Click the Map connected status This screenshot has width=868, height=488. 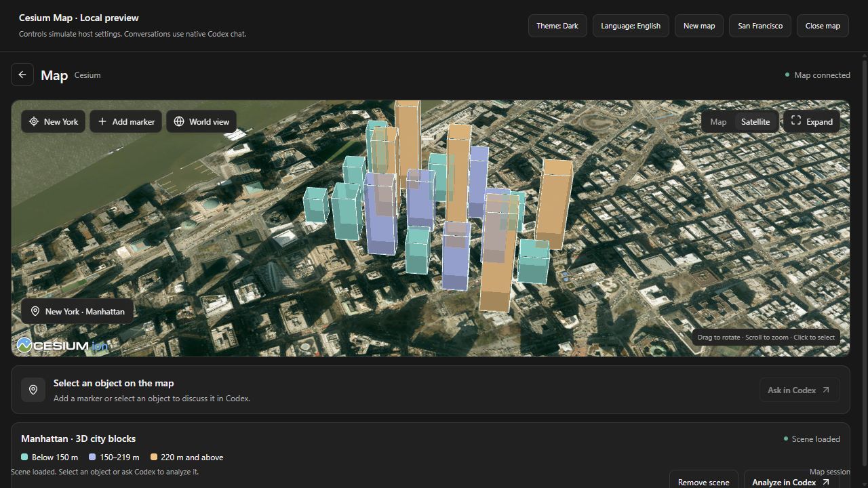(x=817, y=75)
